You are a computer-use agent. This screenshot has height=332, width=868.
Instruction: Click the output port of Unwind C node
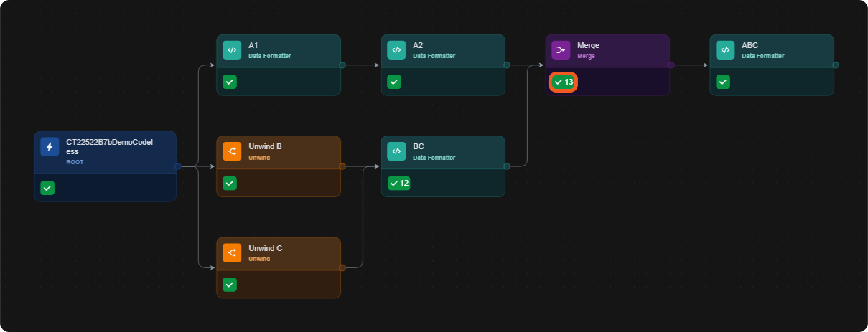coord(342,267)
